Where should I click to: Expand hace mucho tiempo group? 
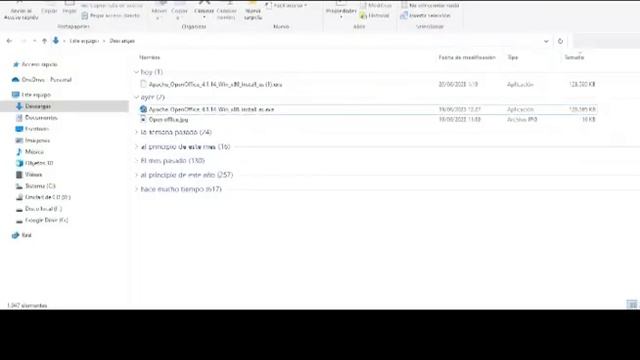click(136, 189)
